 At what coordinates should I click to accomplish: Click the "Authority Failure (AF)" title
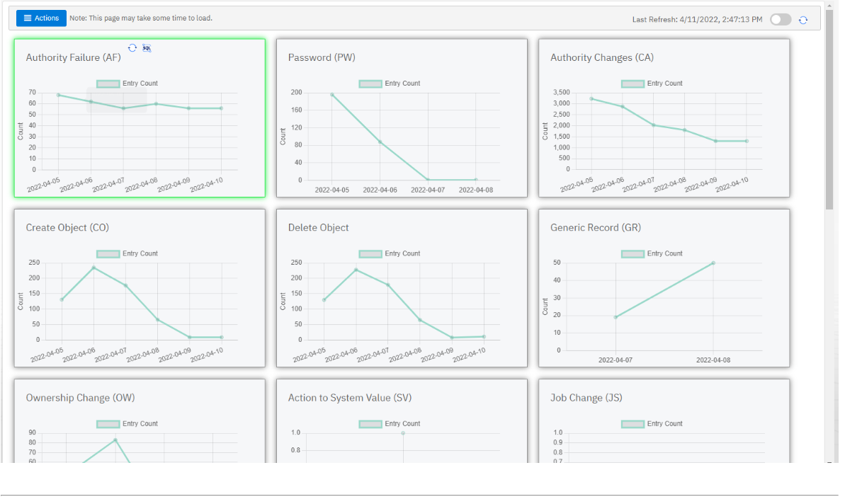tap(73, 57)
